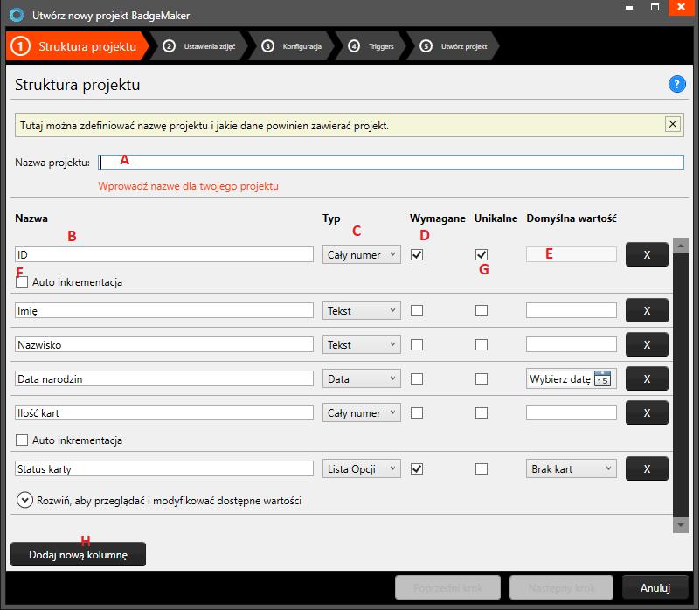Check Unikalne for Data narodzin row
The height and width of the screenshot is (610, 700).
tap(482, 378)
